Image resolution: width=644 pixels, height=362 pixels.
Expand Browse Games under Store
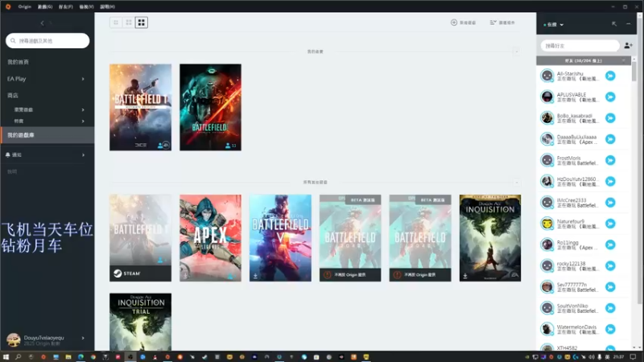pos(83,109)
